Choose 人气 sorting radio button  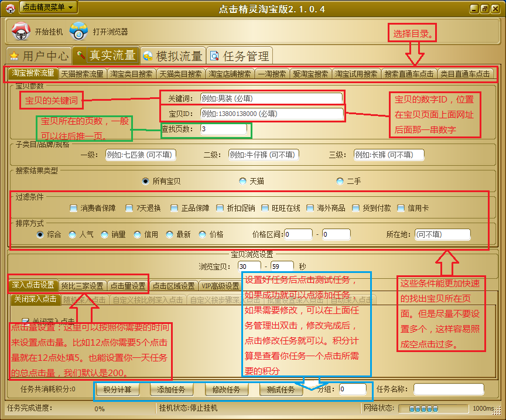(x=72, y=235)
